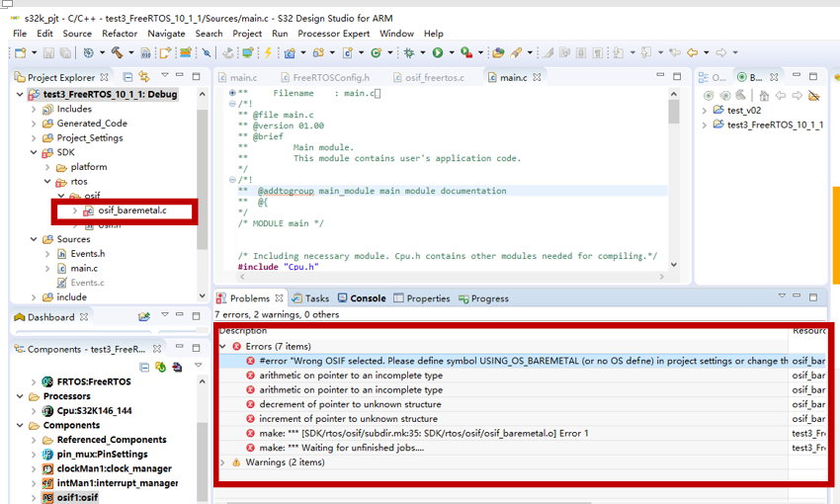Collapse the test3_FreeRTOS_10_1_1 project node
The width and height of the screenshot is (840, 504).
20,94
